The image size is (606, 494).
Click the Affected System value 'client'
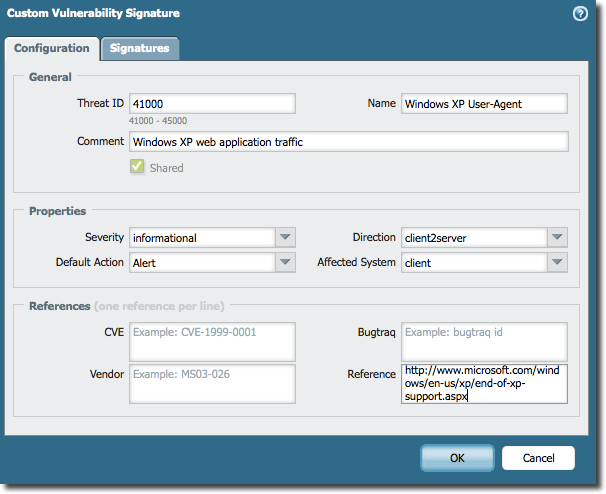(x=418, y=263)
